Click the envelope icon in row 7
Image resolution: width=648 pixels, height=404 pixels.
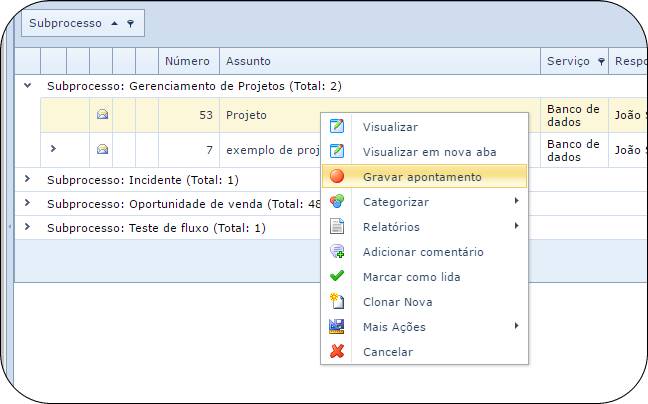tap(102, 149)
